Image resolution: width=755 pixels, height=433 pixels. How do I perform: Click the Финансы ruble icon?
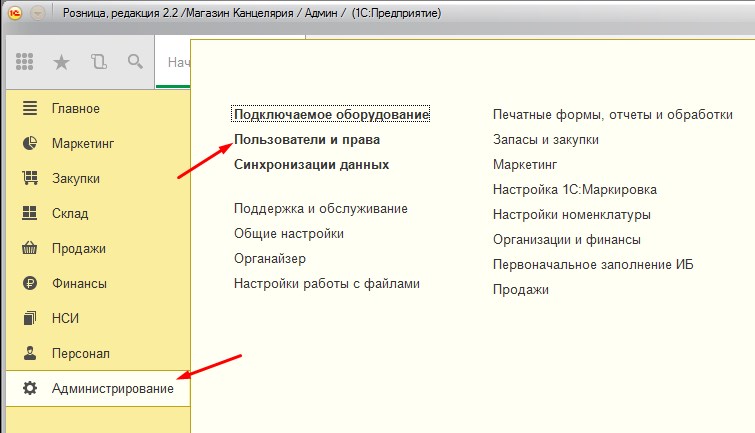click(30, 283)
